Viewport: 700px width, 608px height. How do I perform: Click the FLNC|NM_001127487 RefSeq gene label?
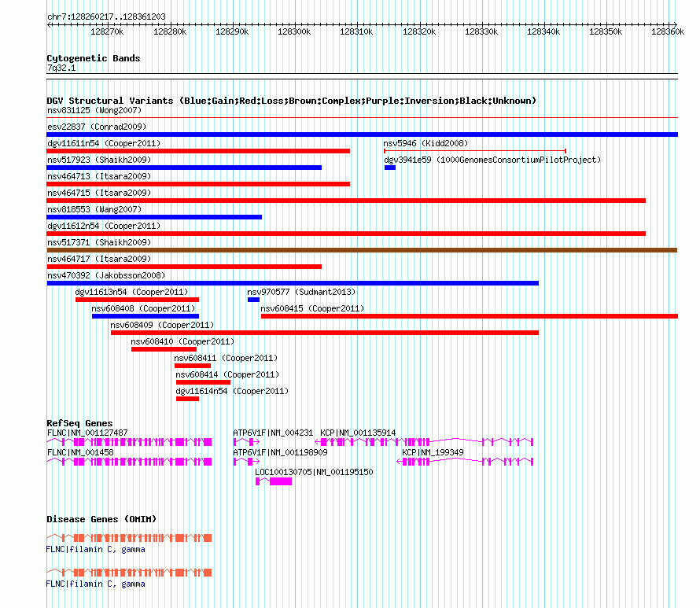87,433
